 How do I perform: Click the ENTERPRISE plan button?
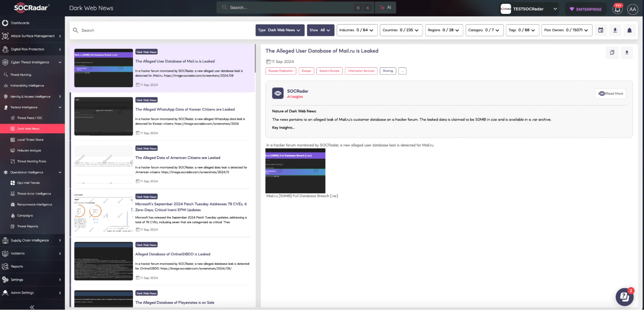(x=586, y=9)
